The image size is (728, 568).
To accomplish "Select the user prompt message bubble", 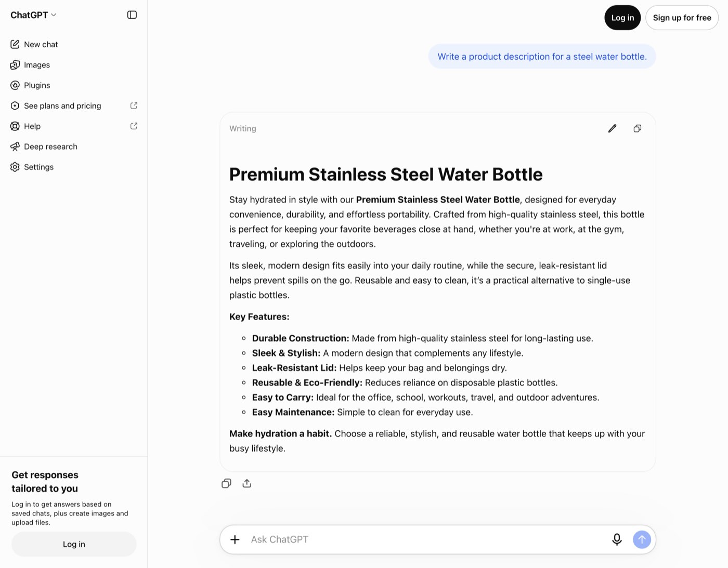I will point(542,57).
